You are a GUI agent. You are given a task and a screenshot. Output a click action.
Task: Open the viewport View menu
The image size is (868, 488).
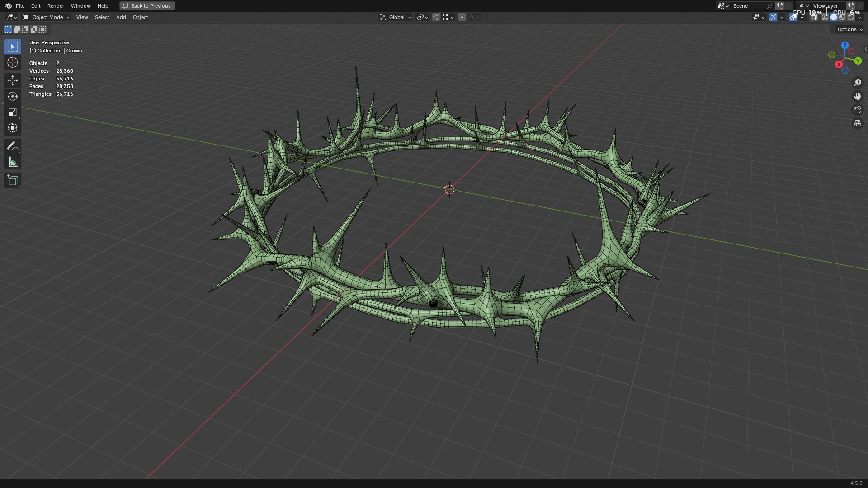[x=82, y=17]
